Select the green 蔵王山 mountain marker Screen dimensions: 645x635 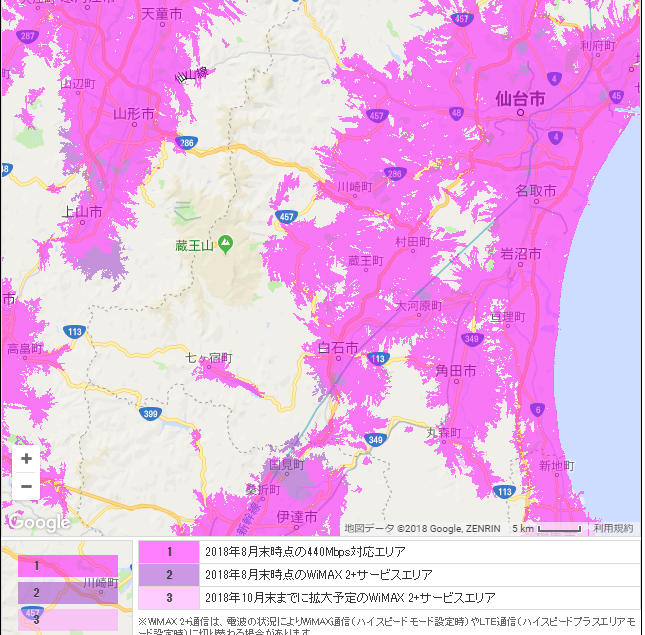click(225, 245)
